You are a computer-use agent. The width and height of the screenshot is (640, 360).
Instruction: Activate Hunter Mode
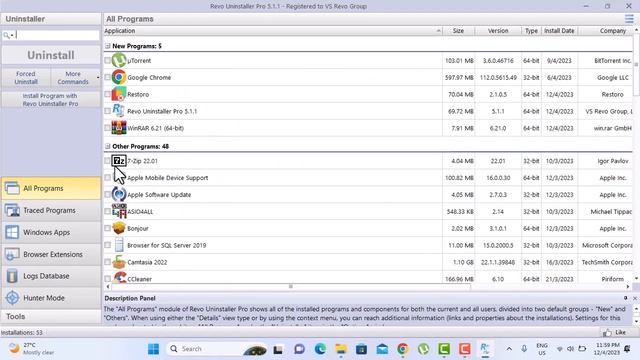pos(51,298)
